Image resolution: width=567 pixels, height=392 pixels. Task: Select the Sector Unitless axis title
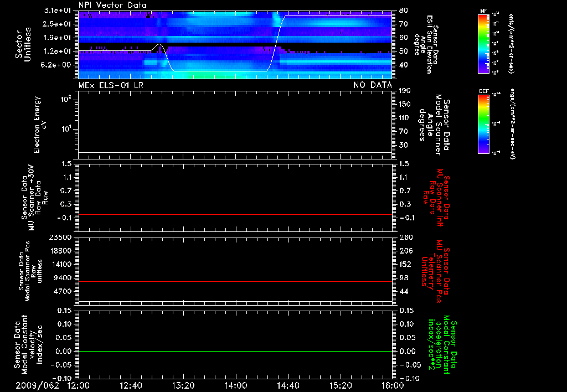point(23,44)
